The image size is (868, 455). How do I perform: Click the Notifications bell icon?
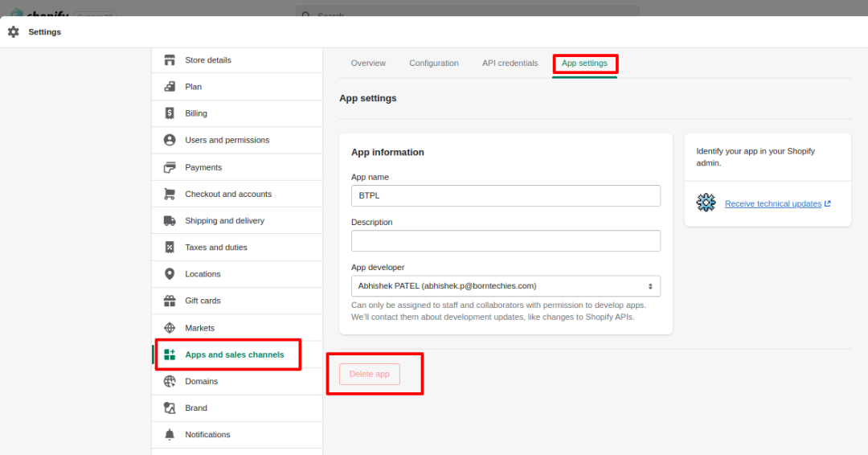click(170, 435)
